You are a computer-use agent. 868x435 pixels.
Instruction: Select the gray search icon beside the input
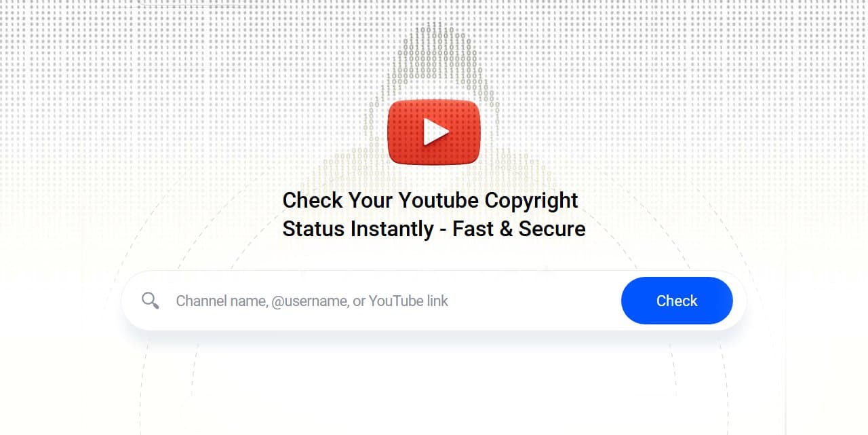[x=151, y=301]
